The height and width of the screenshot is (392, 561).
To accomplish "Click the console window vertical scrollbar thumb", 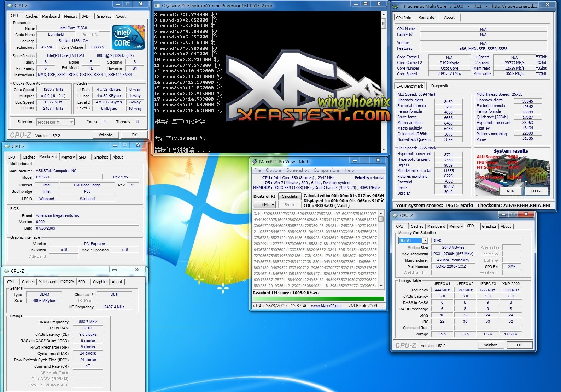I will [384, 23].
